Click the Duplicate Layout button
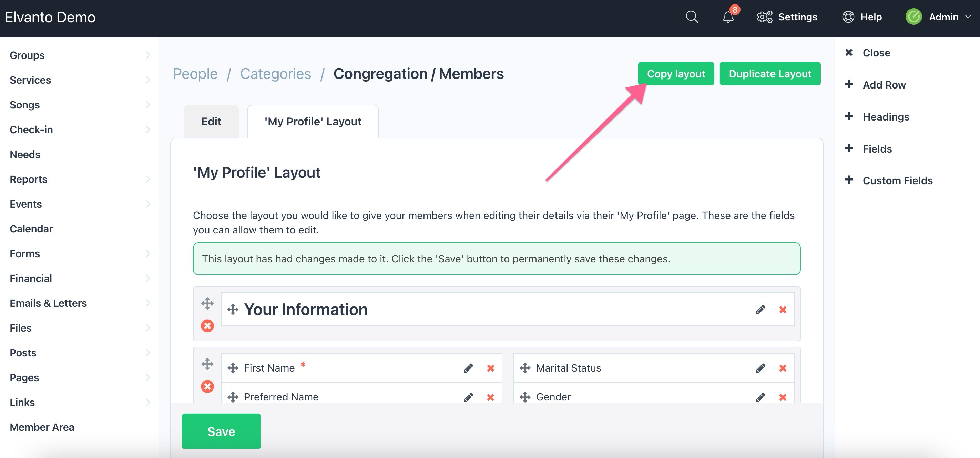980x458 pixels. 770,74
